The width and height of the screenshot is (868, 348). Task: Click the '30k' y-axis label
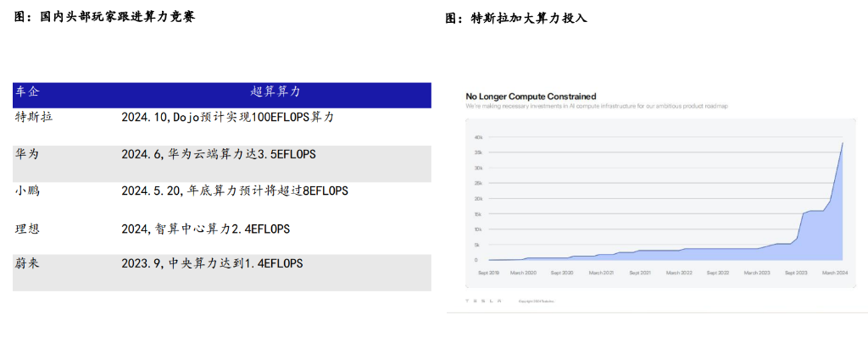479,168
